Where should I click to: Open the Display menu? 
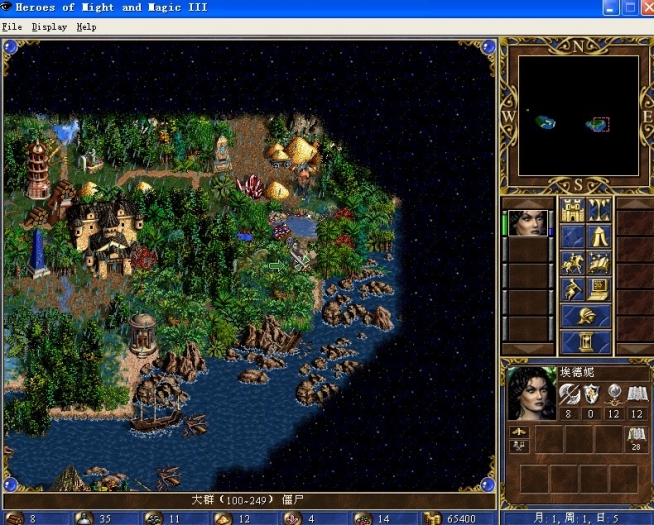(49, 27)
